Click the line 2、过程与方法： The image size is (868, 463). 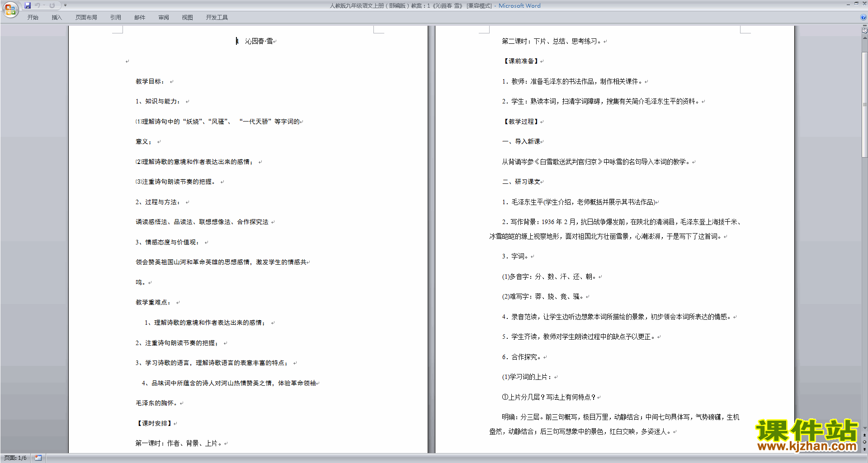point(158,202)
